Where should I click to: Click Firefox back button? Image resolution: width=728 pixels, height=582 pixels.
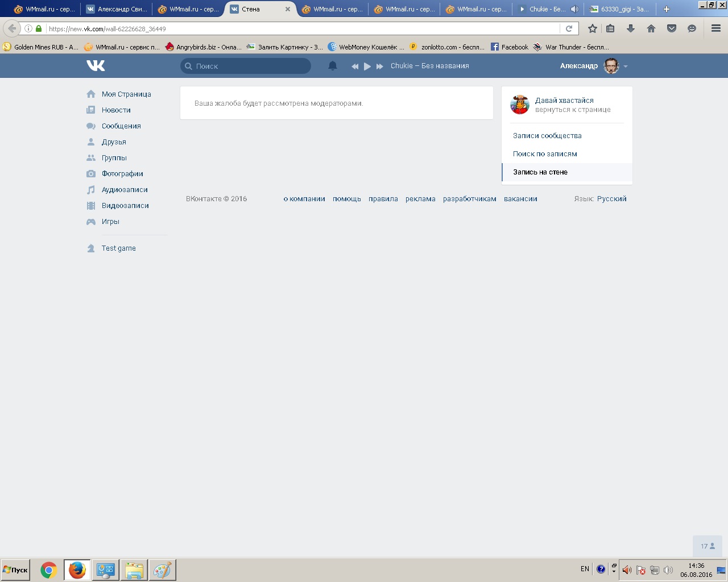[12, 28]
